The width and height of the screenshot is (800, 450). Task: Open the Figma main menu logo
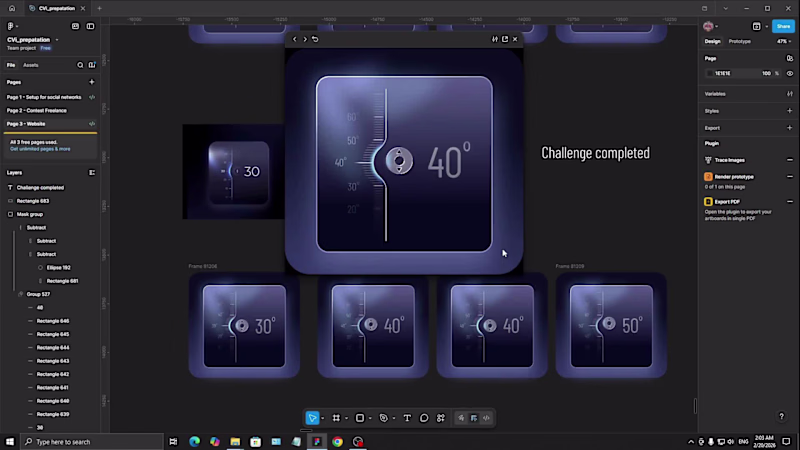click(x=10, y=26)
